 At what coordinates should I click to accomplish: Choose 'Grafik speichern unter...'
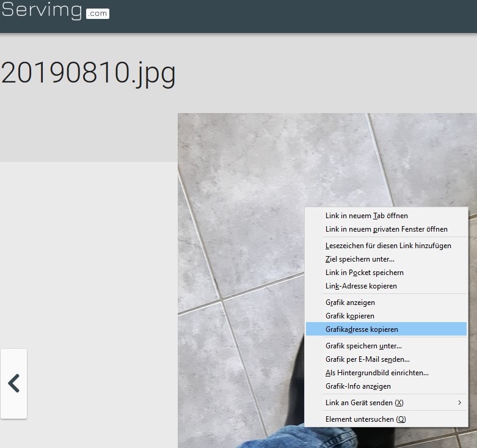click(x=386, y=345)
